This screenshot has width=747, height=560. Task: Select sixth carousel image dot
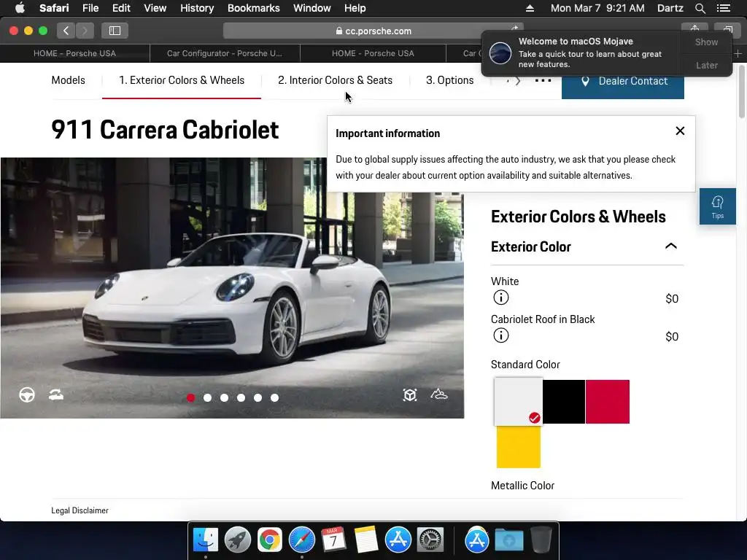click(274, 397)
